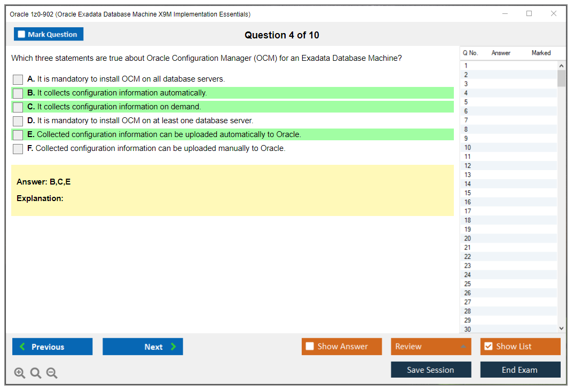Click the question list scrollbar thumb
Viewport: 574px width, 392px height.
coord(561,77)
